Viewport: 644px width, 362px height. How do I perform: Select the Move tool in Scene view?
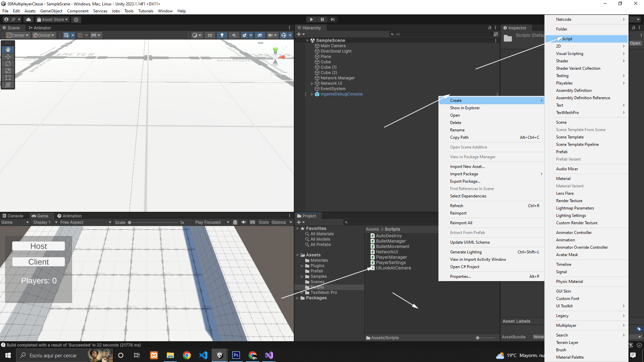8,57
